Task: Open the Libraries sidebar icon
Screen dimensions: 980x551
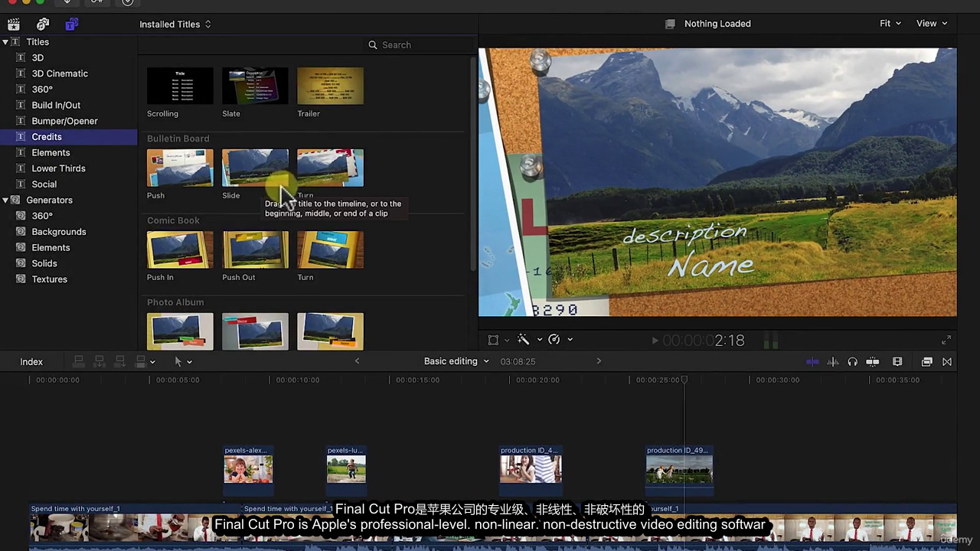Action: [13, 24]
